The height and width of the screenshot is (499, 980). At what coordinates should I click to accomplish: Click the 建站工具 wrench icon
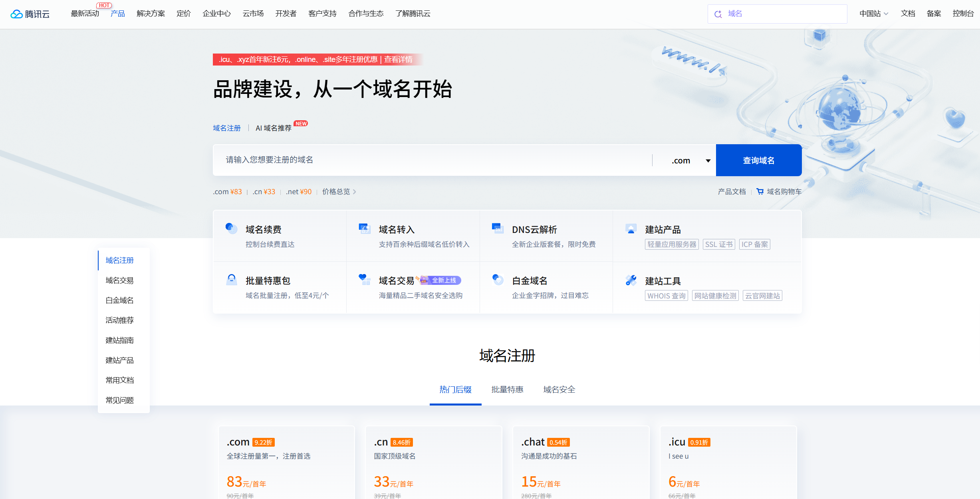tap(631, 280)
